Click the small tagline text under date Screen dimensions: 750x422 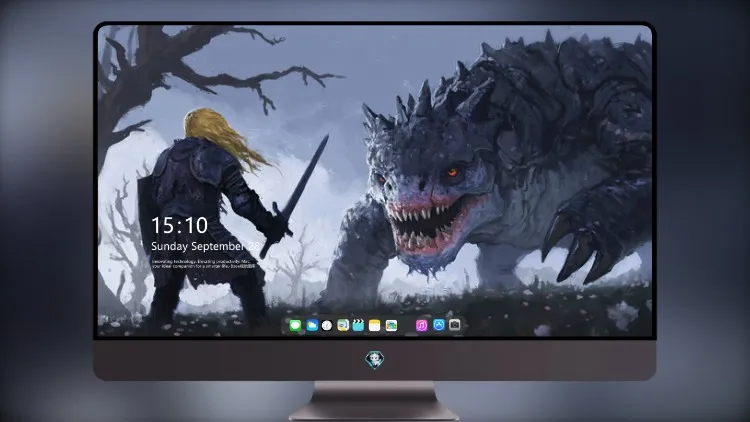[204, 264]
